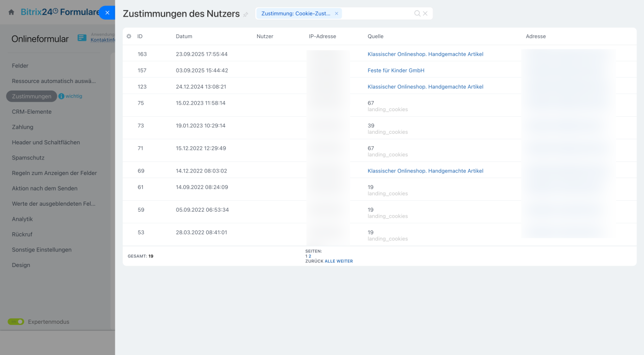This screenshot has height=355, width=644.
Task: Click the Quelle column header
Action: click(x=375, y=36)
